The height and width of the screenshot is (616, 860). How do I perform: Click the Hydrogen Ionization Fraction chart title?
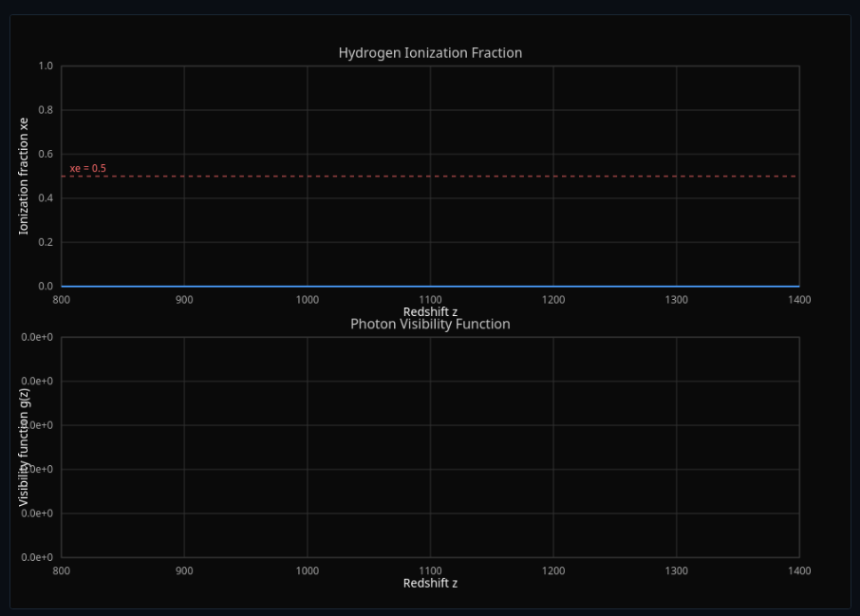point(430,53)
